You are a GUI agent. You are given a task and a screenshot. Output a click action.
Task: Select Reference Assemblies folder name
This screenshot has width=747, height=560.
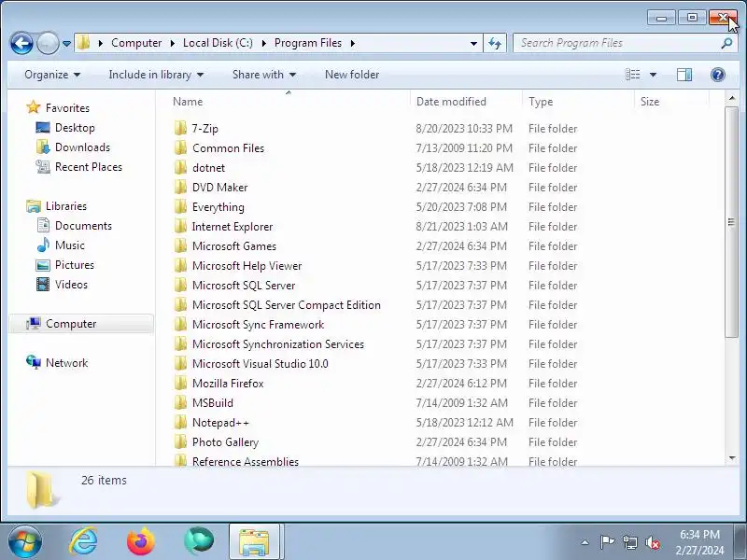246,461
